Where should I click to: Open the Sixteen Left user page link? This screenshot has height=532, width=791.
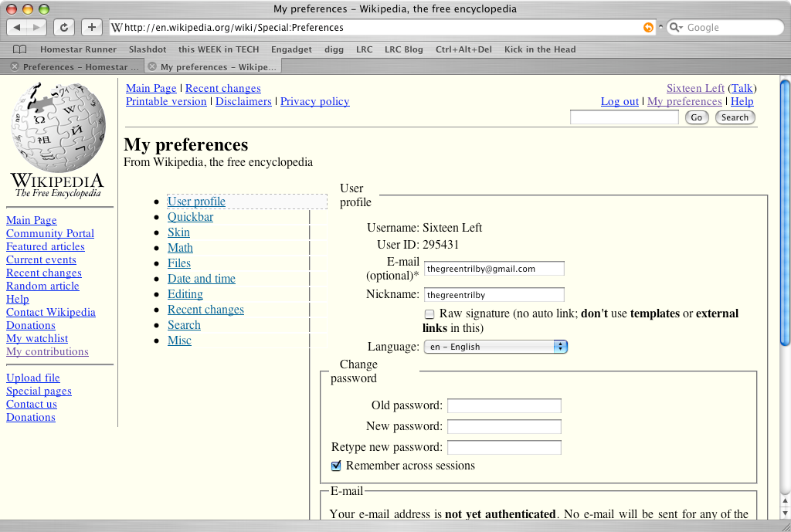point(695,88)
